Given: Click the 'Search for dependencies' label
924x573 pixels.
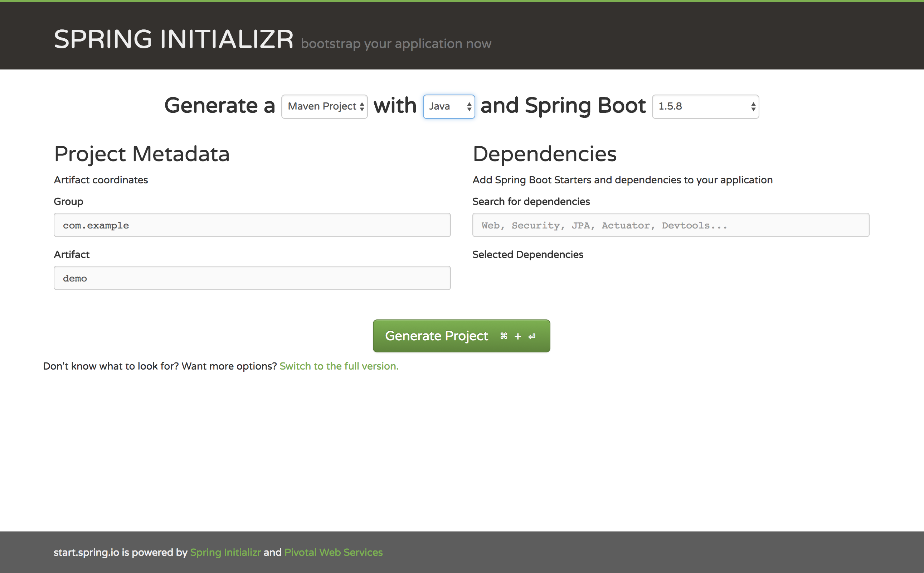Looking at the screenshot, I should 531,201.
